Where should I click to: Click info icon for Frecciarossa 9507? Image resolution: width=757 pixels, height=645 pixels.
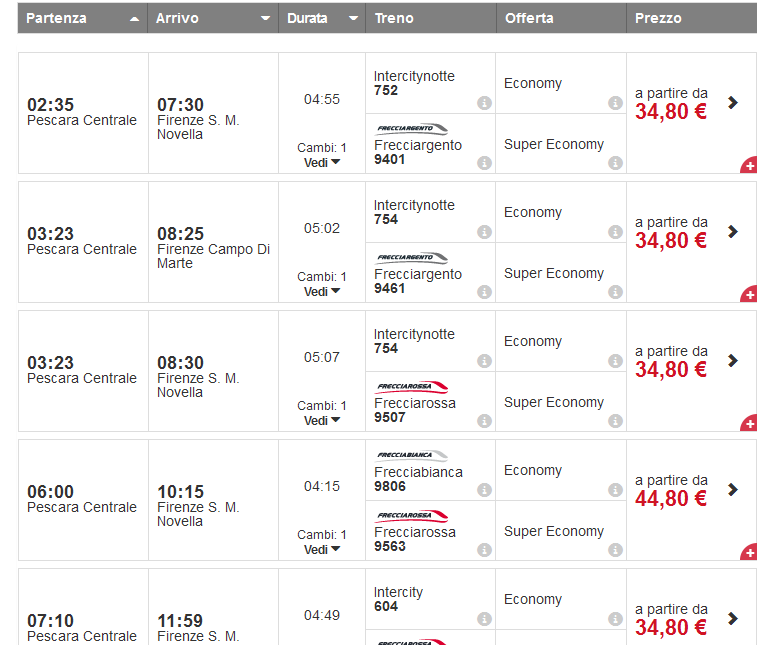(484, 421)
